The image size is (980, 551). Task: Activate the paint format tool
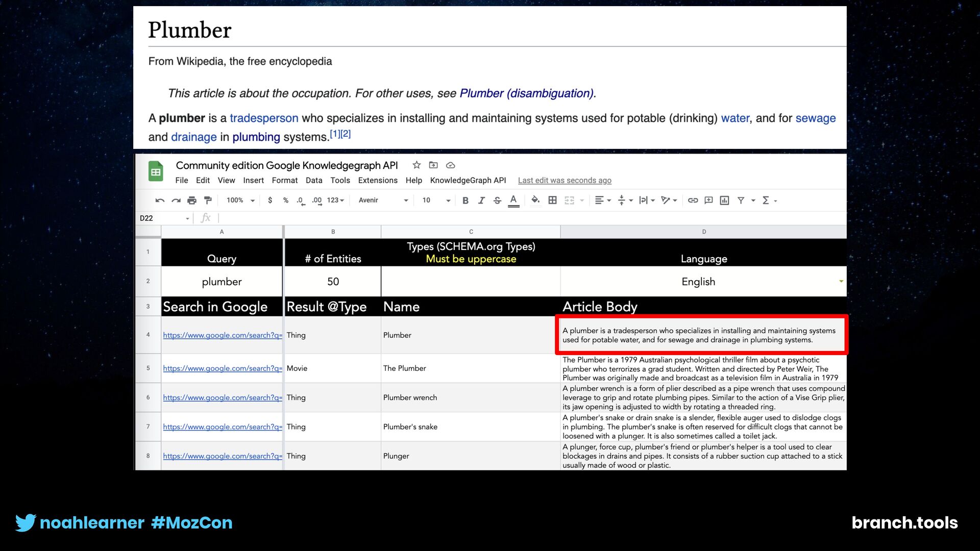[x=208, y=201]
